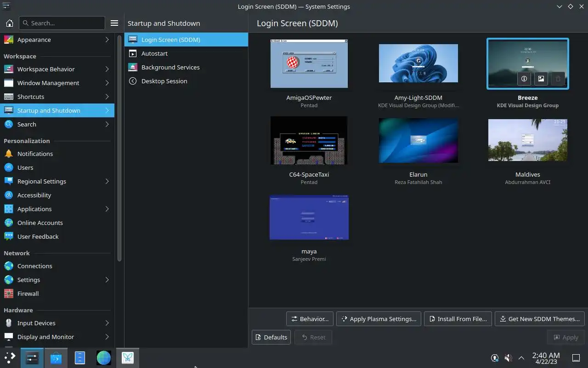
Task: Click the show desktop icon in tray
Action: [x=576, y=358]
